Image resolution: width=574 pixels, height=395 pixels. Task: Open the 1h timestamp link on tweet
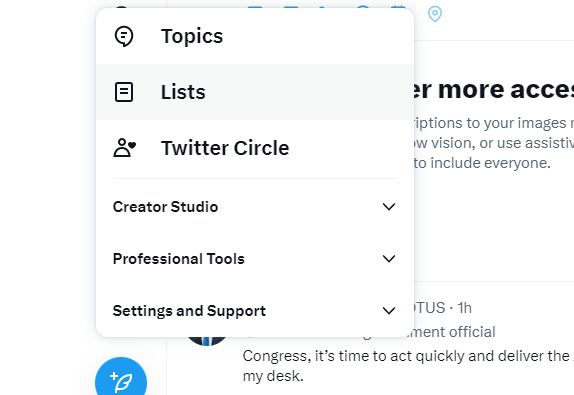[x=465, y=308]
